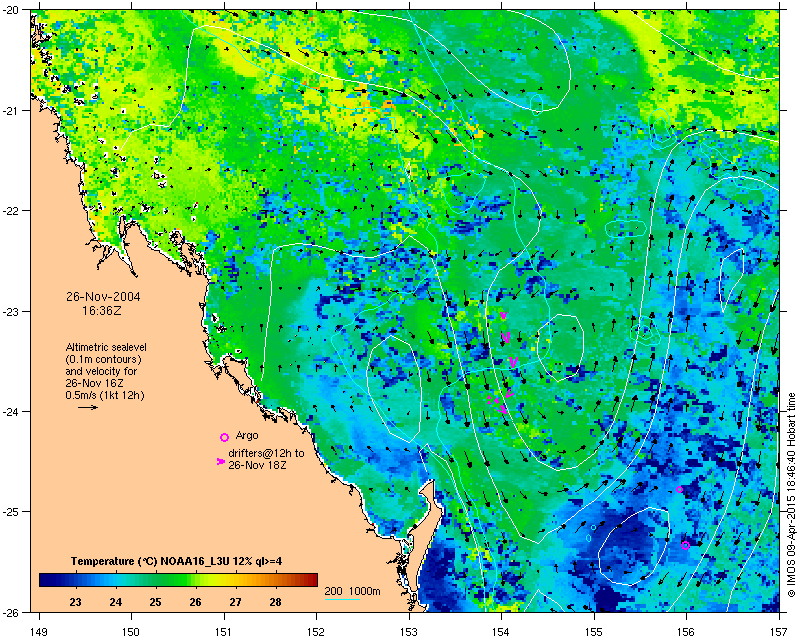800x640 pixels.
Task: Click the latitude axis label "-26"
Action: pos(12,612)
